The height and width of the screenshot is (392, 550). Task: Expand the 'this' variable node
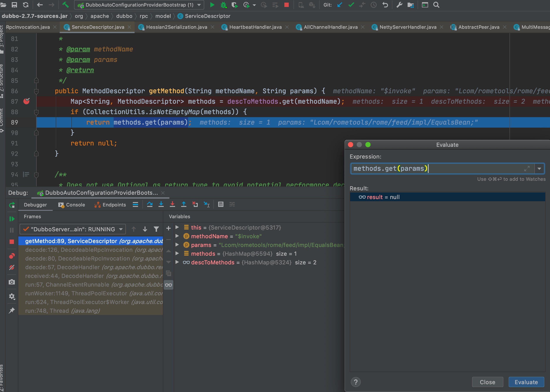177,227
